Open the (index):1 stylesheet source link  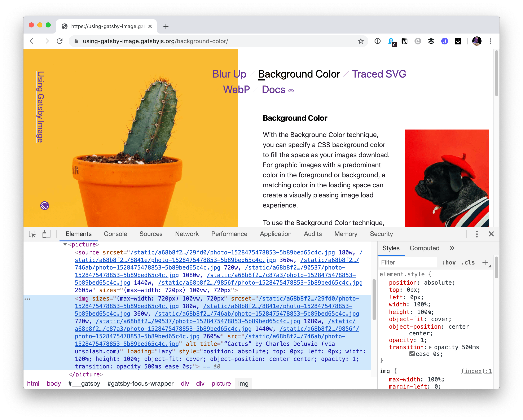(x=476, y=371)
